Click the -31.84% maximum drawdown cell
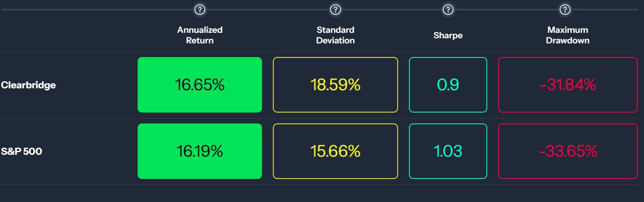Screen dimensions: 644x202 [568, 85]
